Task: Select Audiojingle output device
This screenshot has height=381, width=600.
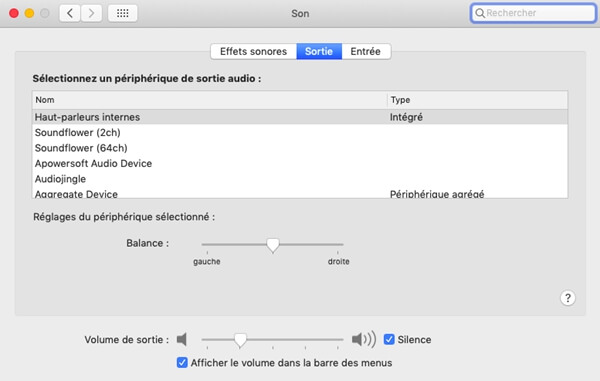Action: (x=300, y=179)
